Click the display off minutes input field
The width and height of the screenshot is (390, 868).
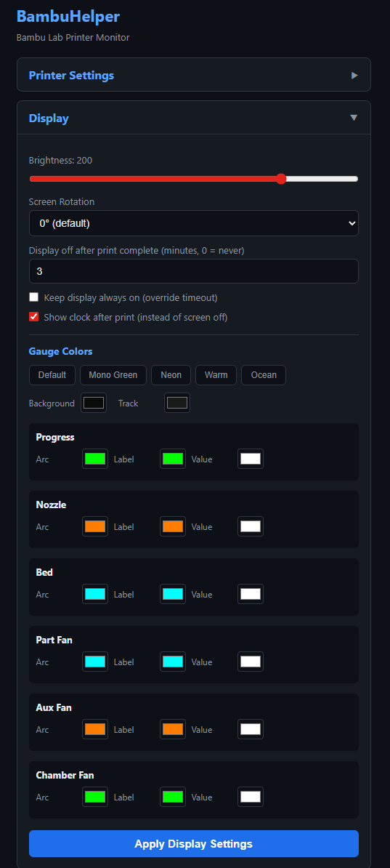tap(194, 271)
